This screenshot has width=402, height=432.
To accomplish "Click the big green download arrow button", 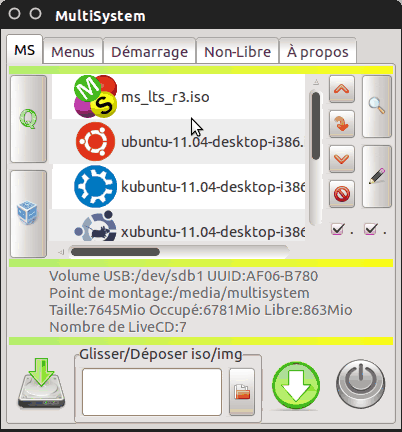I will (x=296, y=386).
